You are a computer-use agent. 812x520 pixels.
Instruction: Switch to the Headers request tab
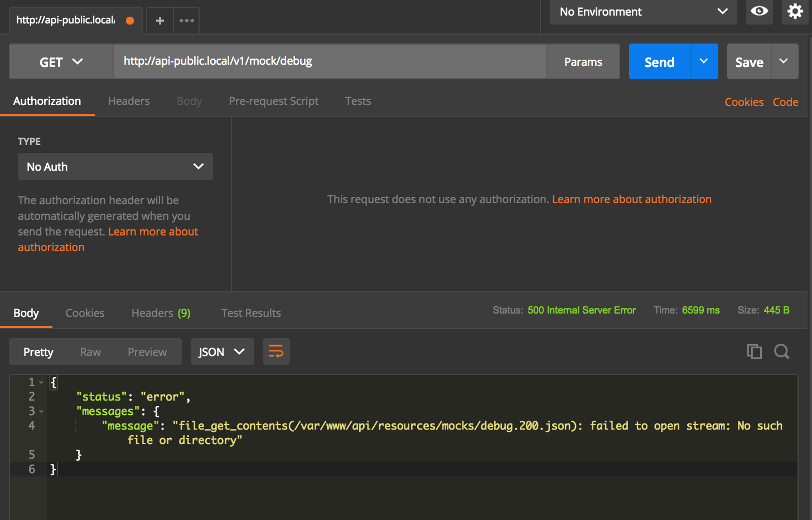129,101
